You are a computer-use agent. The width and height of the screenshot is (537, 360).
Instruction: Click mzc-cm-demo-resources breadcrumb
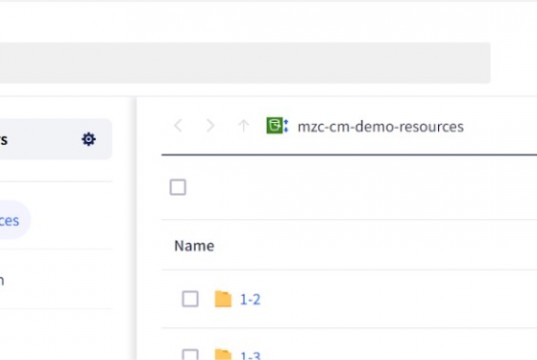tap(380, 127)
